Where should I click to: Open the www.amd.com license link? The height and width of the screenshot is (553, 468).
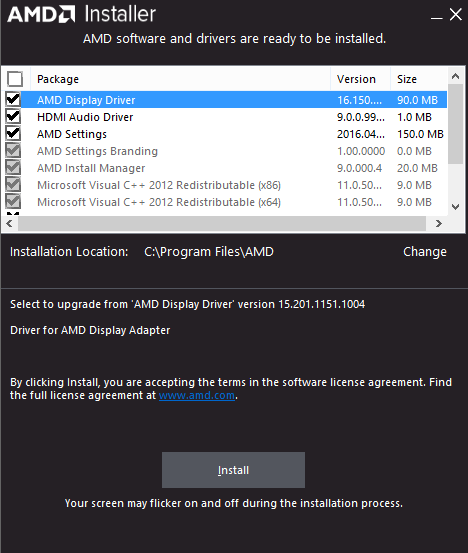click(197, 395)
